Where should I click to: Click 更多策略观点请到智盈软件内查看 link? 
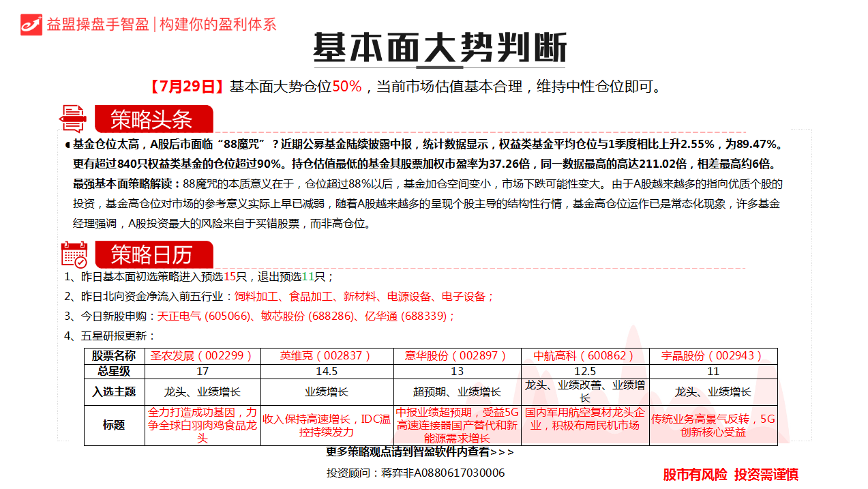pyautogui.click(x=418, y=452)
